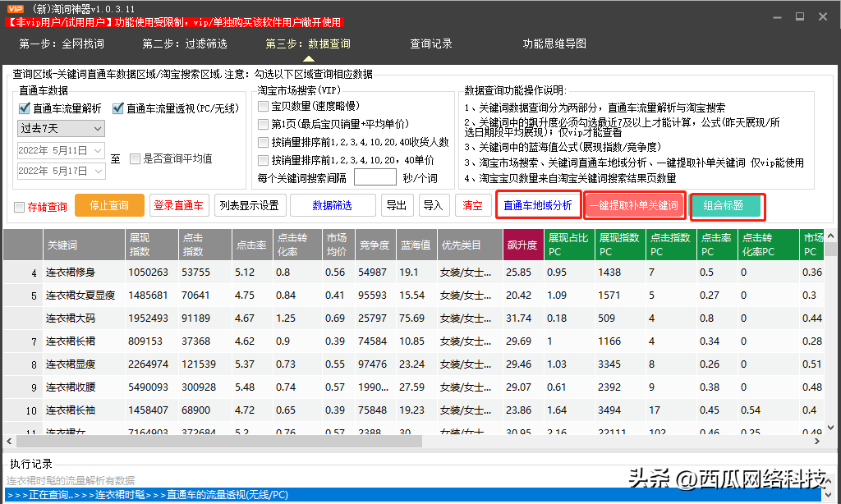
Task: Click 停止查询 to stop the query
Action: click(109, 206)
